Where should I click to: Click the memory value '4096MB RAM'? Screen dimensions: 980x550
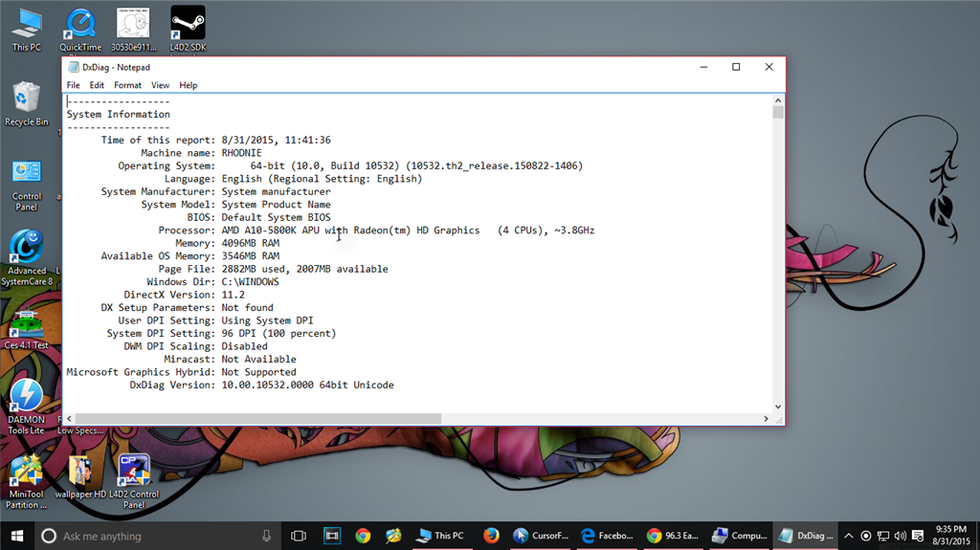pos(251,243)
